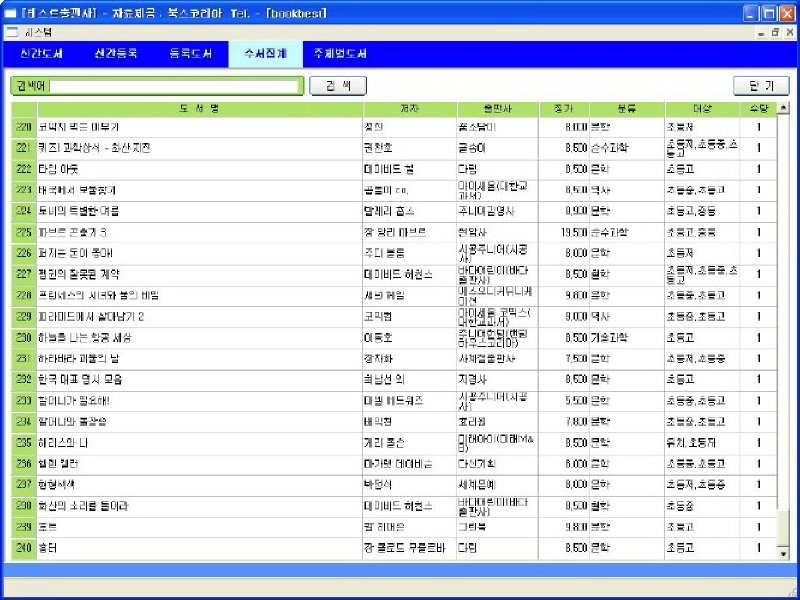The image size is (800, 600).
Task: Click author cell '권찬호'
Action: [410, 148]
